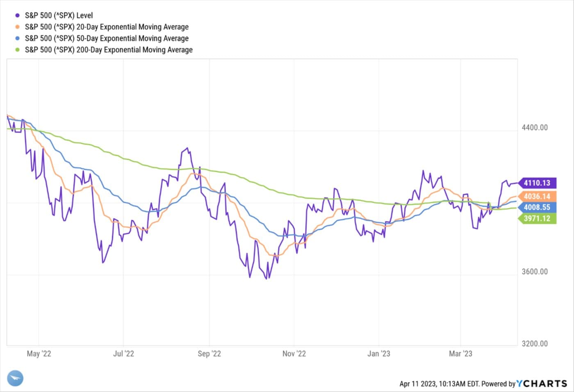Click the blue 50-Day EMA legend dot
The image size is (574, 392).
pyautogui.click(x=17, y=39)
